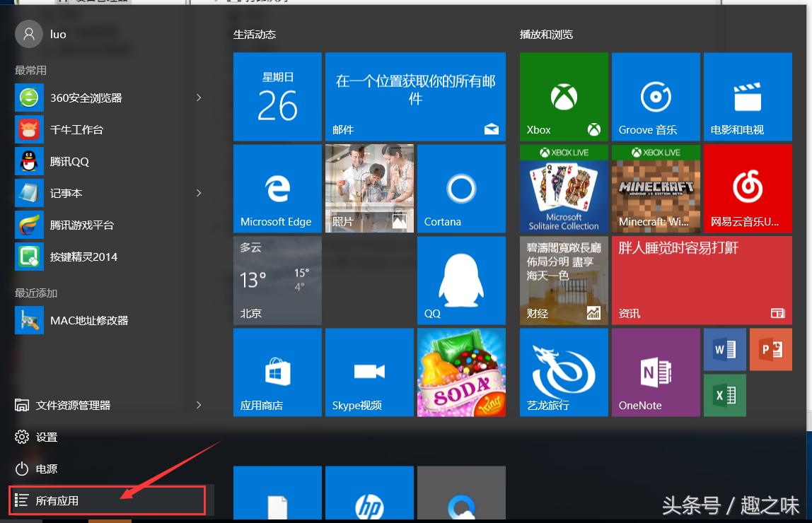Launch the Minecraft tile
This screenshot has height=523, width=812.
656,188
